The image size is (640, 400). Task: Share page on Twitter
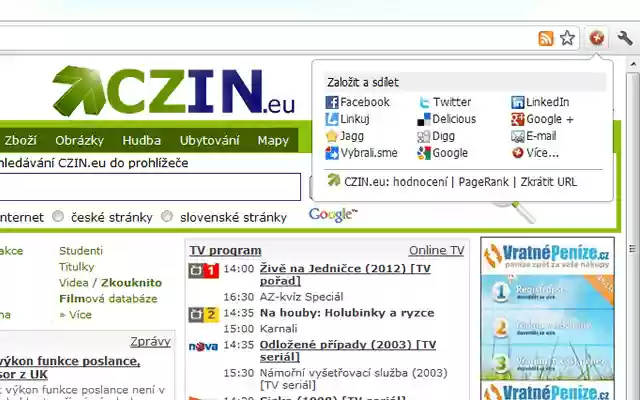point(444,102)
